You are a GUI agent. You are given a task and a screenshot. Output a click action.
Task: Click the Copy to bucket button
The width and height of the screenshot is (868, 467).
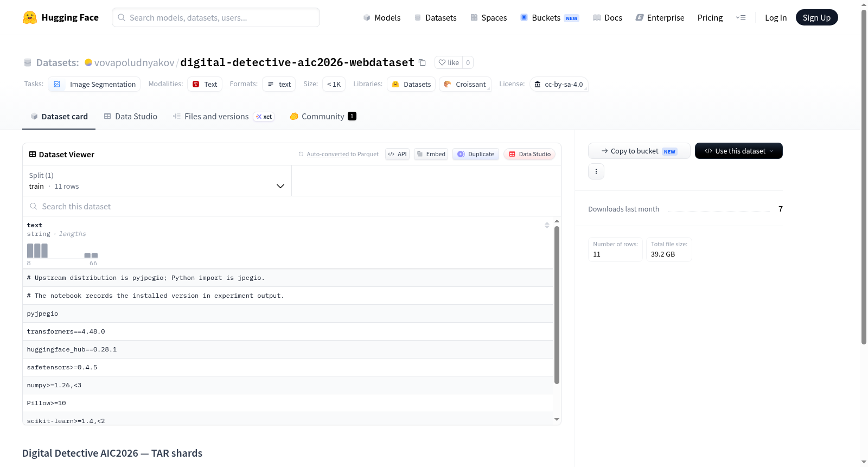coord(639,151)
